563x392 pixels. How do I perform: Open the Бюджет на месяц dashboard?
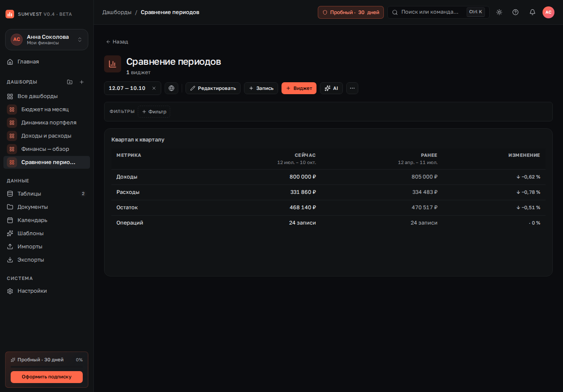pyautogui.click(x=46, y=110)
